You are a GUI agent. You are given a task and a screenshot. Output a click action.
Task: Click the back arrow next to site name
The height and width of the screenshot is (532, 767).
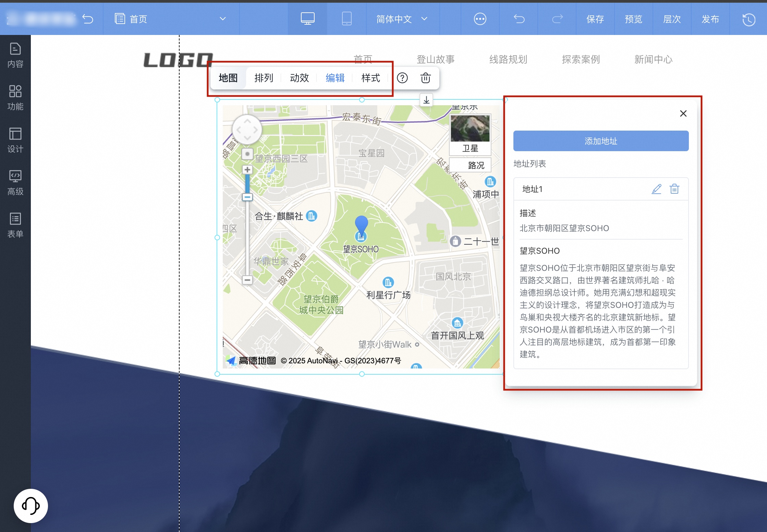pos(88,19)
